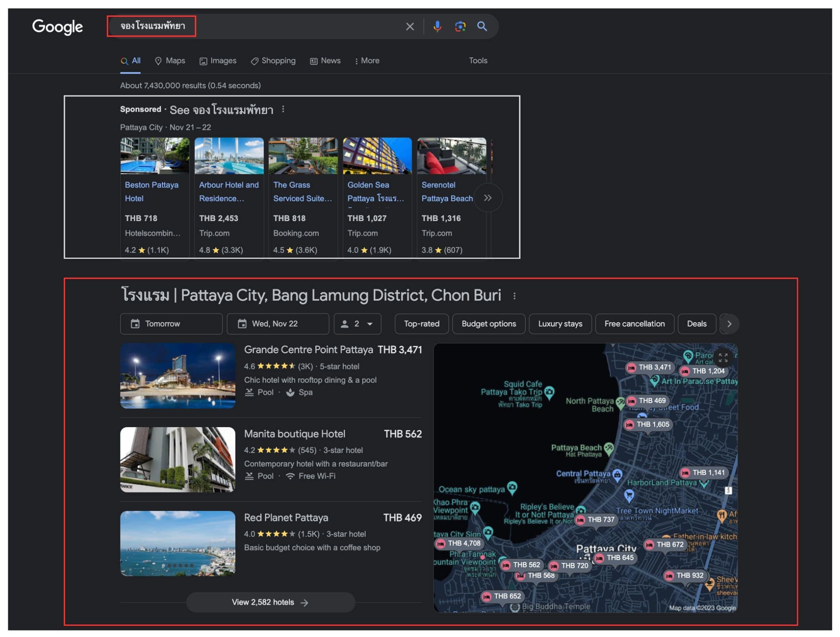Click the THB 562 map price pin
Screen dimensions: 840x637
(521, 565)
